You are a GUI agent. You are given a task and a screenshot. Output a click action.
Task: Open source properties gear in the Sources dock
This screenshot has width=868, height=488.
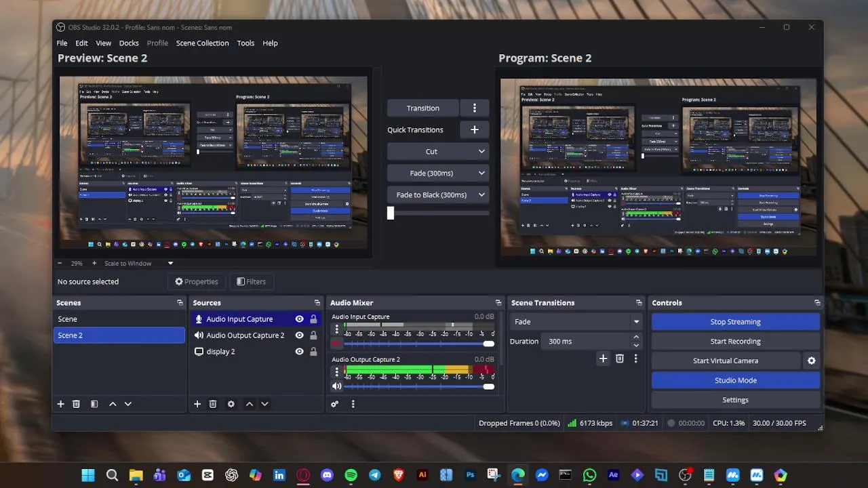pyautogui.click(x=231, y=404)
